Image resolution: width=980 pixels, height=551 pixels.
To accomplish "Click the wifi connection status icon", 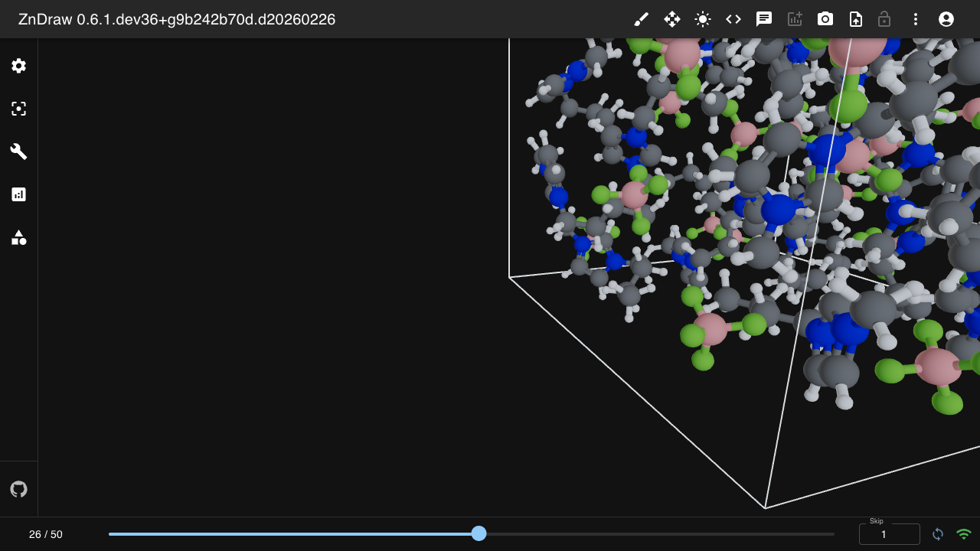I will pyautogui.click(x=964, y=534).
